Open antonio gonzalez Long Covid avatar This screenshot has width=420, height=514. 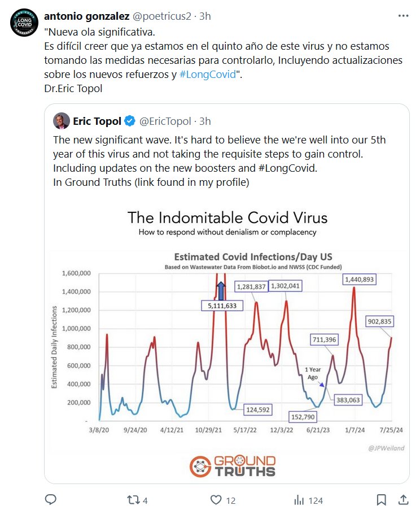(24, 23)
